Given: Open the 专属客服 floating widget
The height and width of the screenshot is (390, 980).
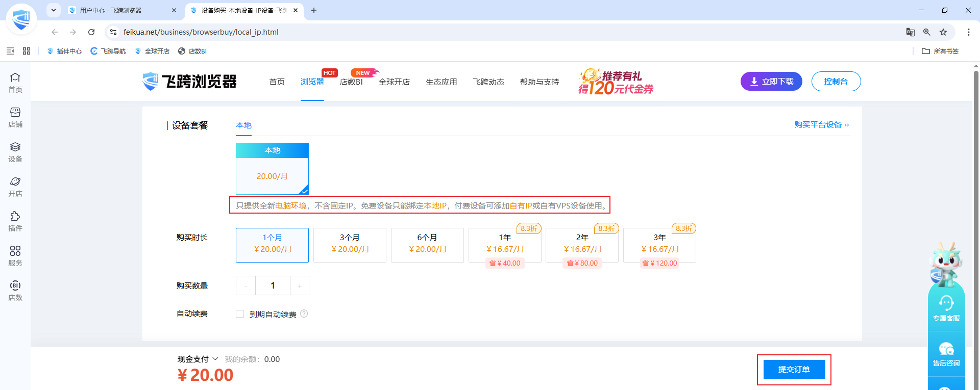Looking at the screenshot, I should 946,308.
